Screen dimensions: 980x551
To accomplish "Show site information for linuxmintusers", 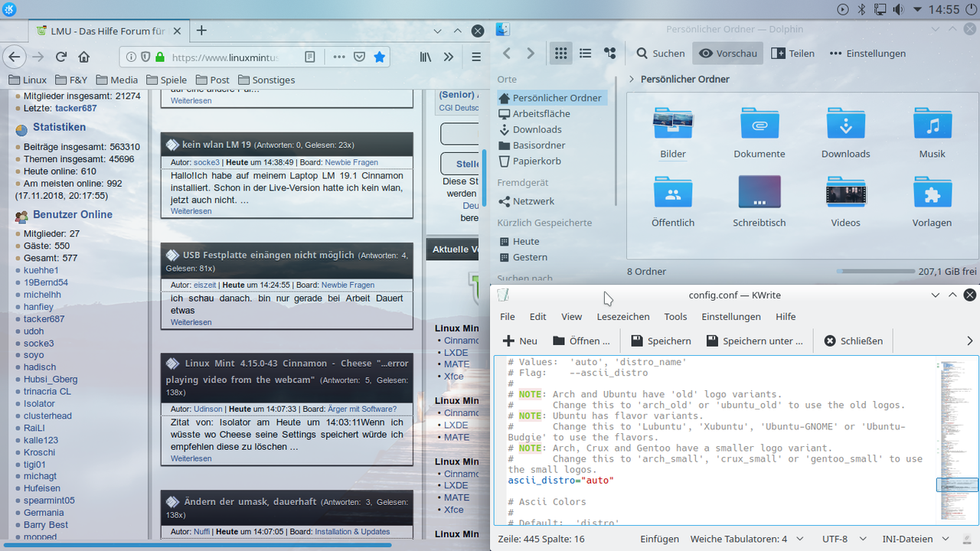I will click(x=132, y=57).
